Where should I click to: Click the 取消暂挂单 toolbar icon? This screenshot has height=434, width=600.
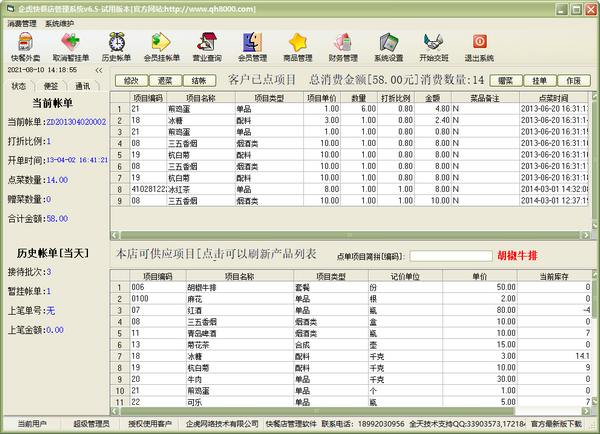point(71,46)
